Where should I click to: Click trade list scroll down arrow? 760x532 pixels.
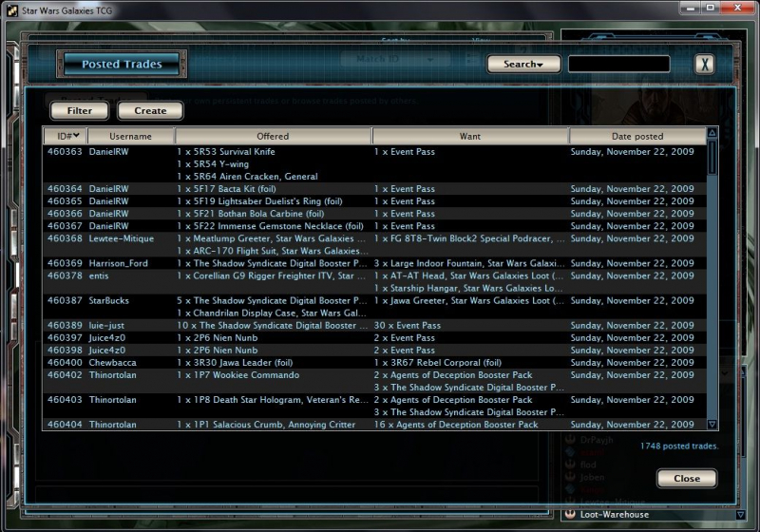(x=712, y=424)
